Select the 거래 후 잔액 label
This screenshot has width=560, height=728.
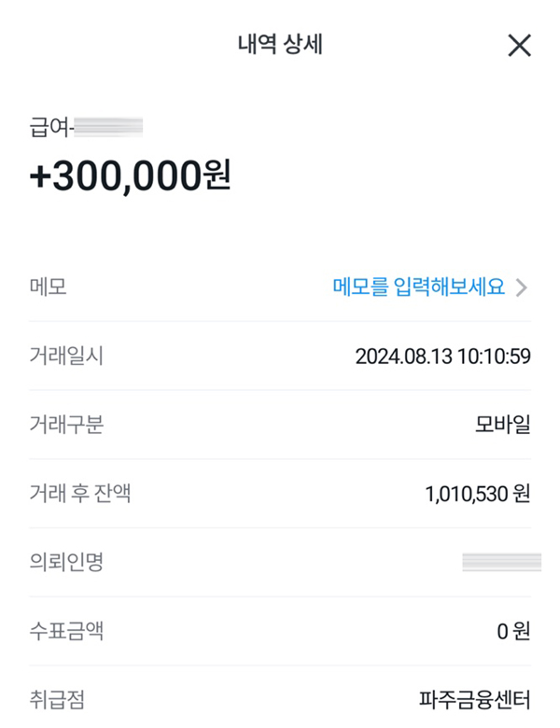[x=79, y=494]
